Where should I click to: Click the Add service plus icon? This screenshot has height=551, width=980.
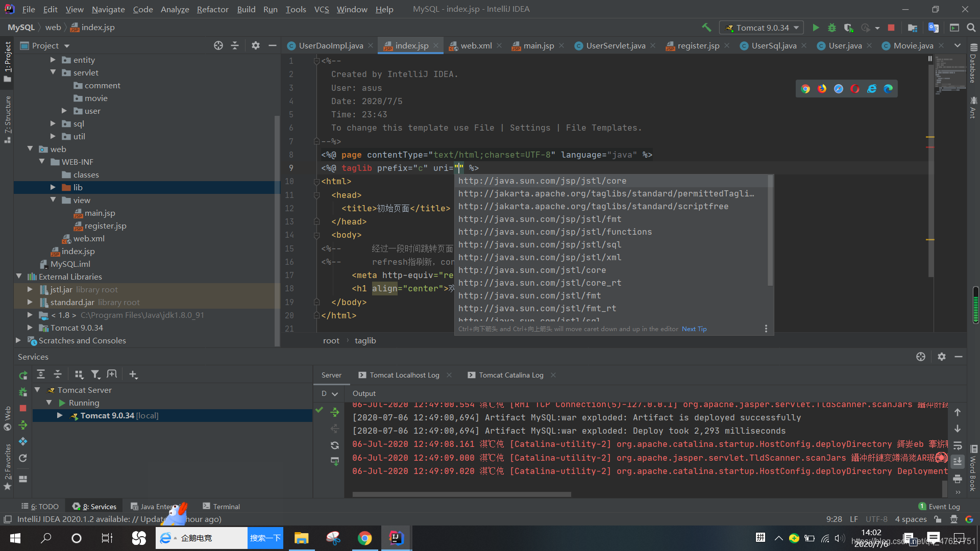click(133, 374)
